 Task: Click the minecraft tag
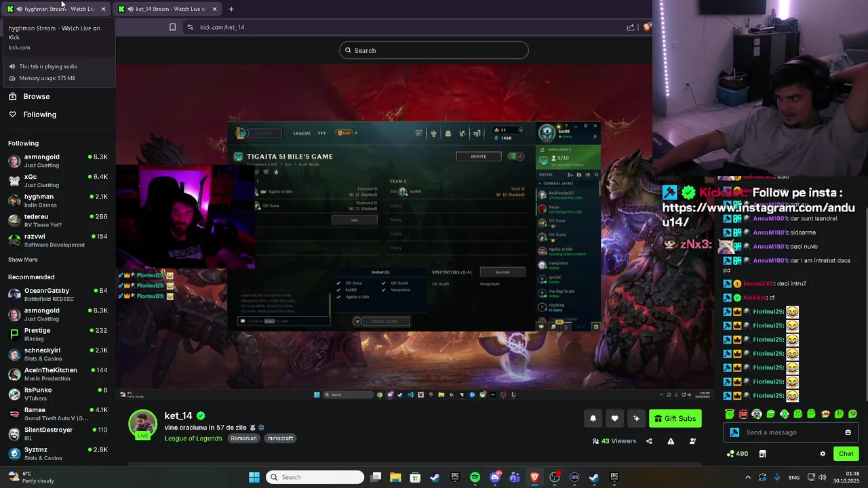(280, 439)
